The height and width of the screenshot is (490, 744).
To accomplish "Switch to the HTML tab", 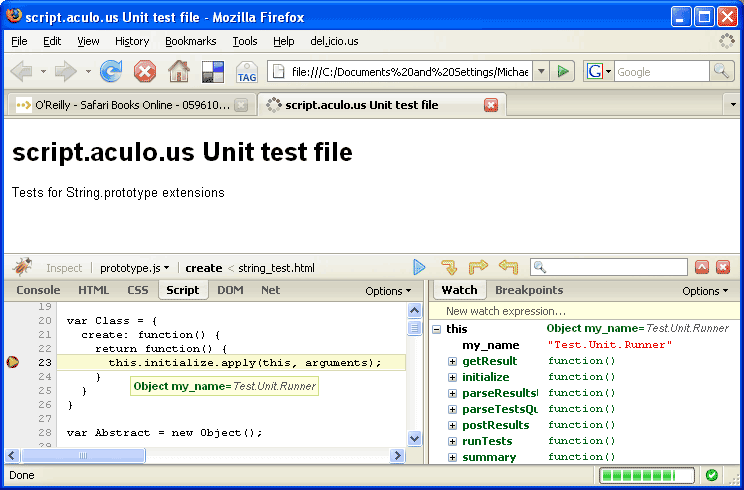I will pyautogui.click(x=93, y=290).
